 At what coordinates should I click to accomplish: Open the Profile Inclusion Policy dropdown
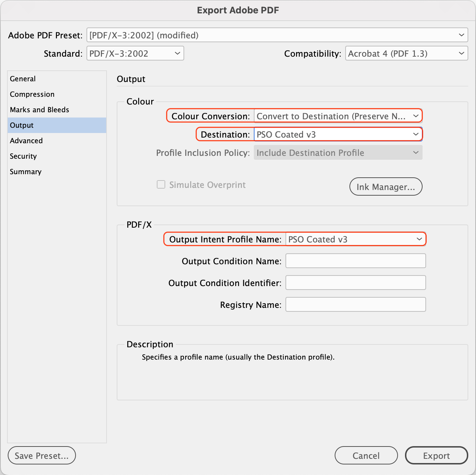(338, 153)
